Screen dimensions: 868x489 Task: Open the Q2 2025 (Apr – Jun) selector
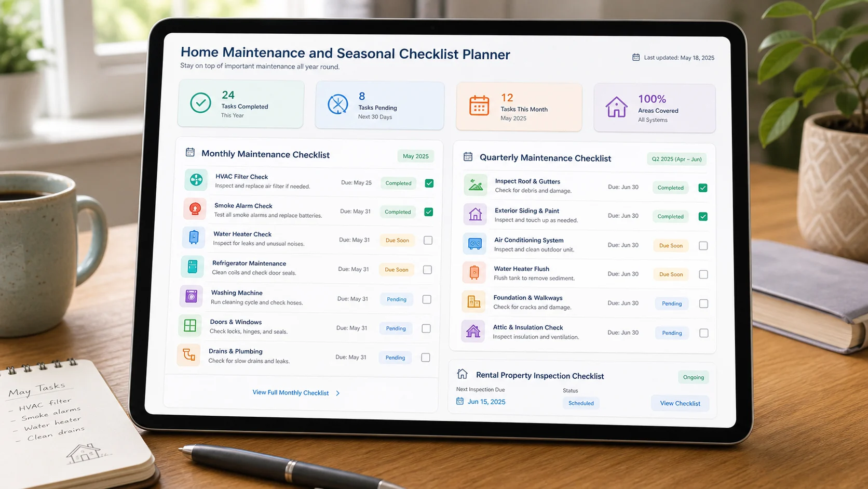pyautogui.click(x=677, y=159)
